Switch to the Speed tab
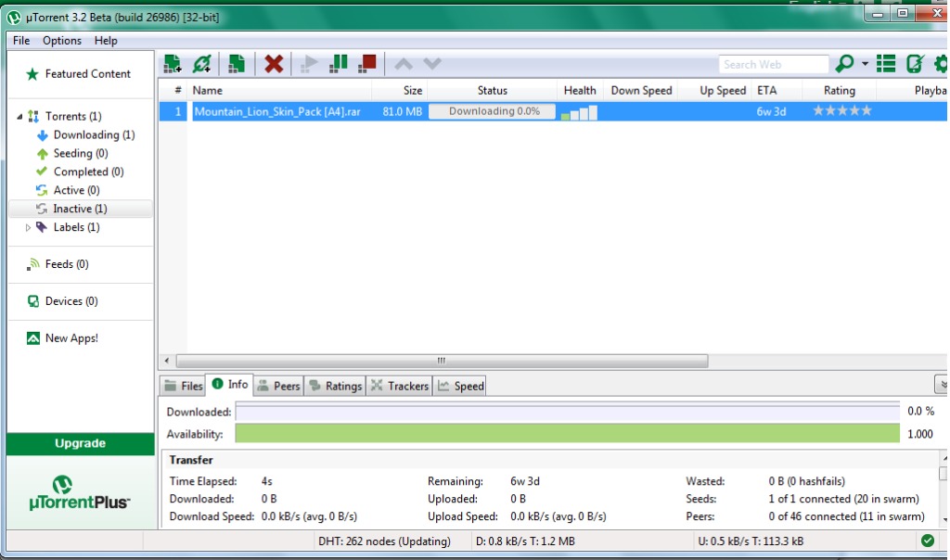This screenshot has width=950, height=560. pos(460,386)
